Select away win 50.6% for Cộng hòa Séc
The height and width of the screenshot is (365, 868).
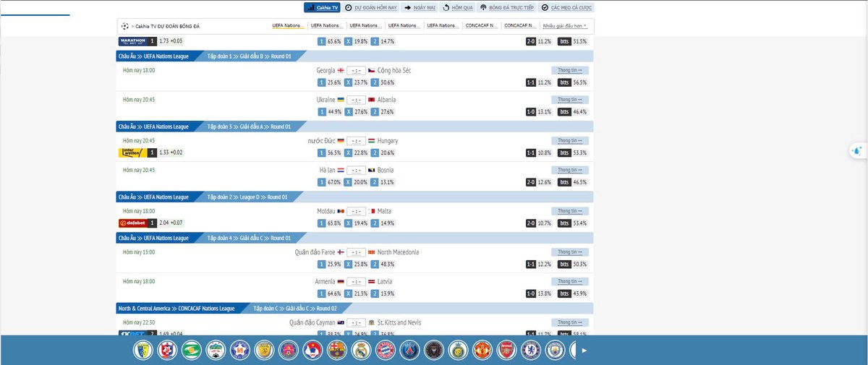[x=383, y=82]
